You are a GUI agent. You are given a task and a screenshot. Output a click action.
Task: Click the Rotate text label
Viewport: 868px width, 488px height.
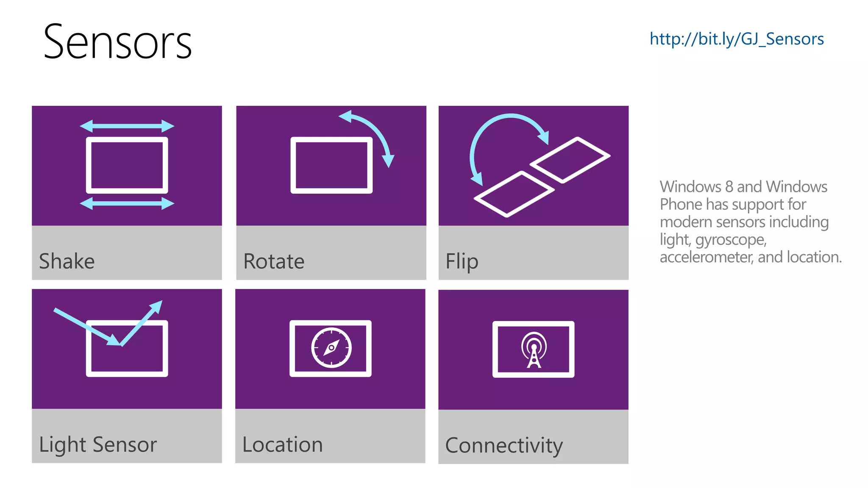pos(274,261)
